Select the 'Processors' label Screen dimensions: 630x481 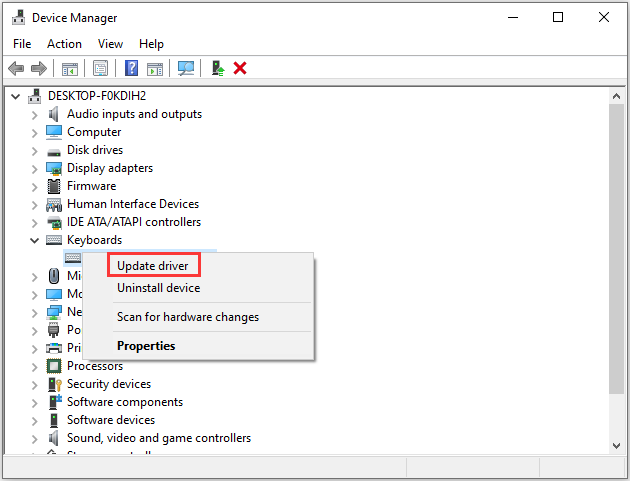point(95,366)
